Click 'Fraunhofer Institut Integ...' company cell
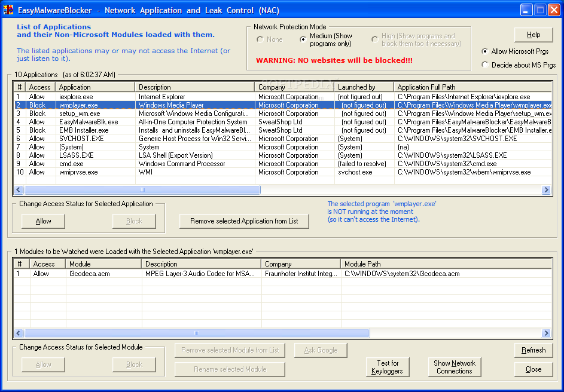 (x=301, y=274)
